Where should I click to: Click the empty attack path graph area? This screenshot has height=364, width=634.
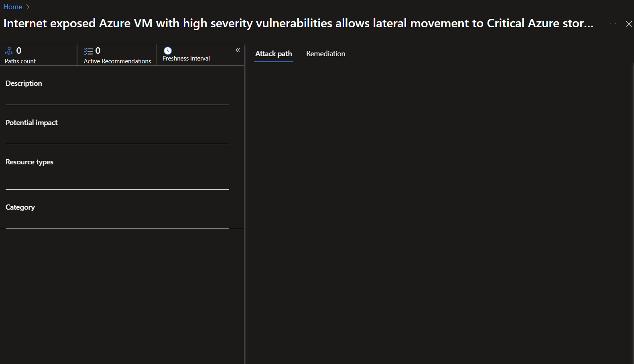tap(441, 200)
